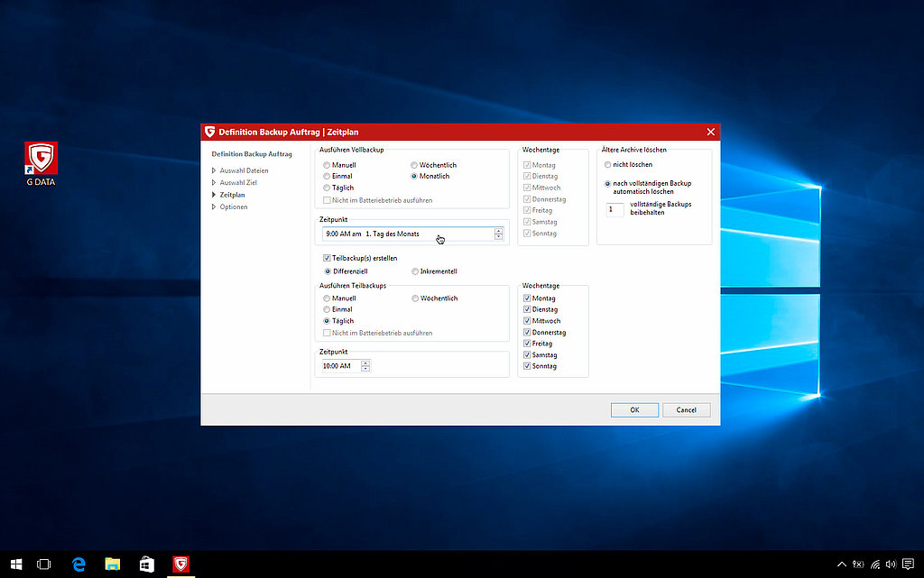Uncheck Montag in the lower Wochentage list
The image size is (924, 578).
tap(527, 298)
